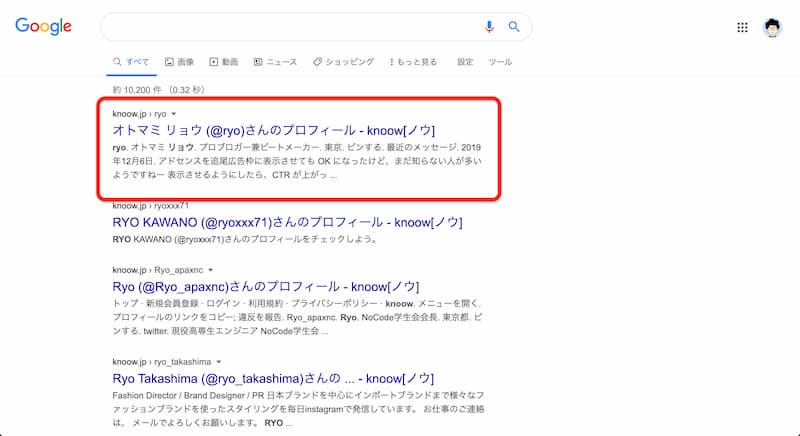This screenshot has width=800, height=436.
Task: Click the knoow.jp › ryoxxx71 breadcrumb
Action: click(151, 206)
